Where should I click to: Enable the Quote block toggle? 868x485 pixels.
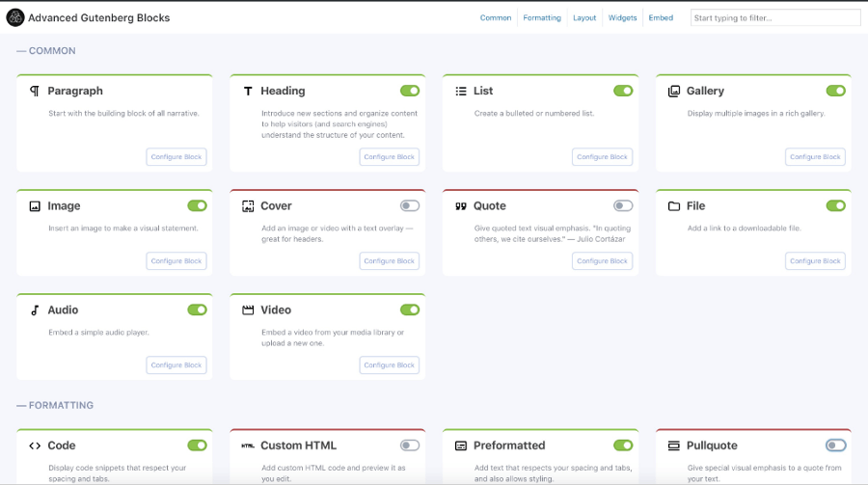(623, 206)
